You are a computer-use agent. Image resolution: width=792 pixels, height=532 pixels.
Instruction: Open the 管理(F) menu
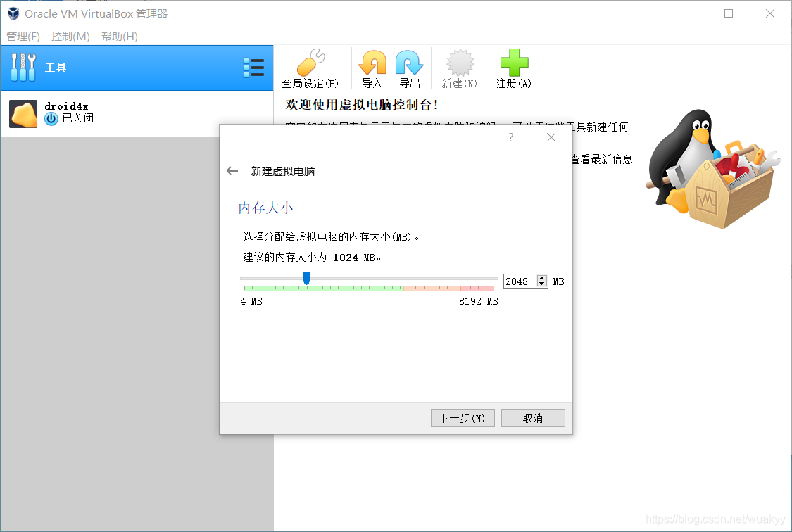(x=23, y=37)
